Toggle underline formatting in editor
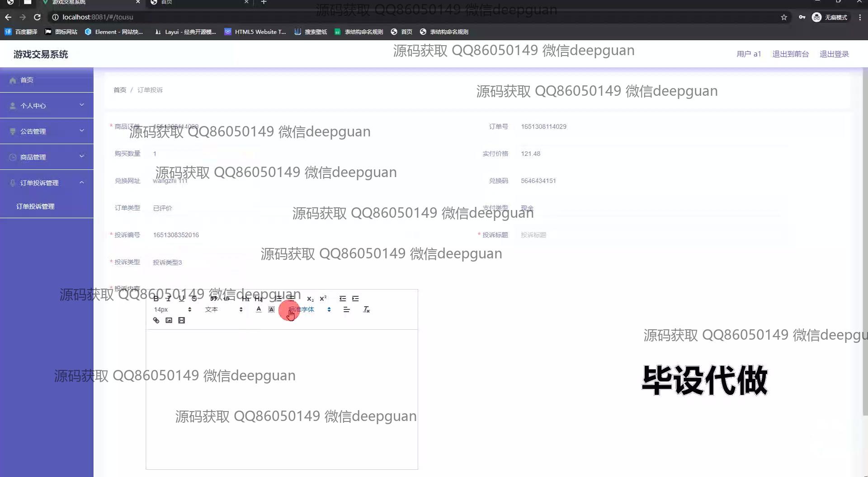Screen dimensions: 868x477 [181, 299]
